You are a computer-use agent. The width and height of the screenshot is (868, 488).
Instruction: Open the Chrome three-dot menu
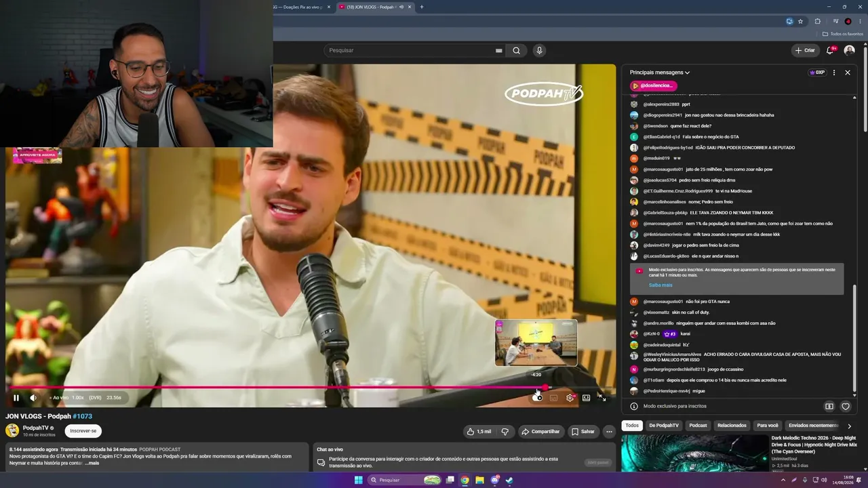(x=861, y=21)
